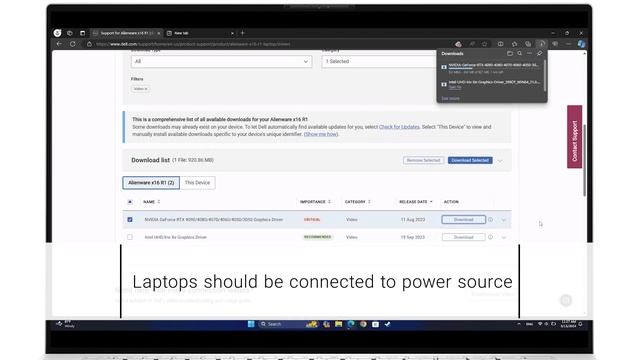Open a new browser tab with plus
640x360 pixels.
click(242, 33)
